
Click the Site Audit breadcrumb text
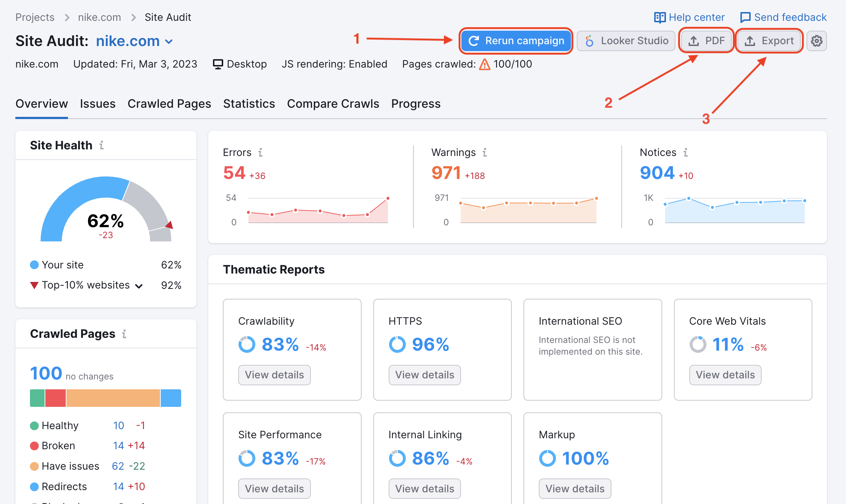[x=168, y=18]
